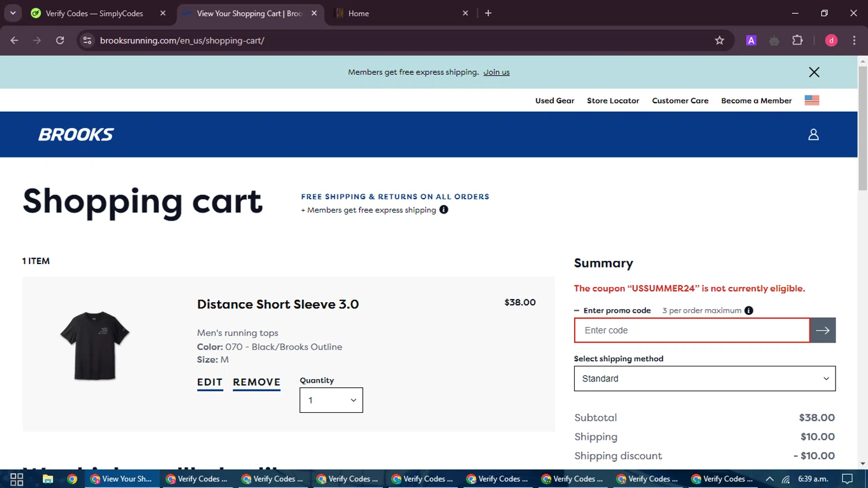This screenshot has height=488, width=868.
Task: Remove the item from the cart
Action: pyautogui.click(x=256, y=383)
